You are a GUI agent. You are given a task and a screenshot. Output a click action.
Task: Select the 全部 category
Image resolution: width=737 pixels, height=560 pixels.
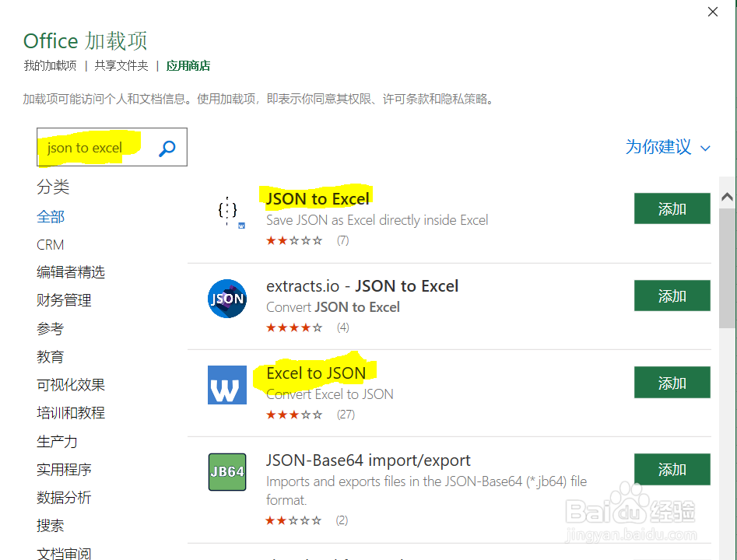[x=51, y=216]
